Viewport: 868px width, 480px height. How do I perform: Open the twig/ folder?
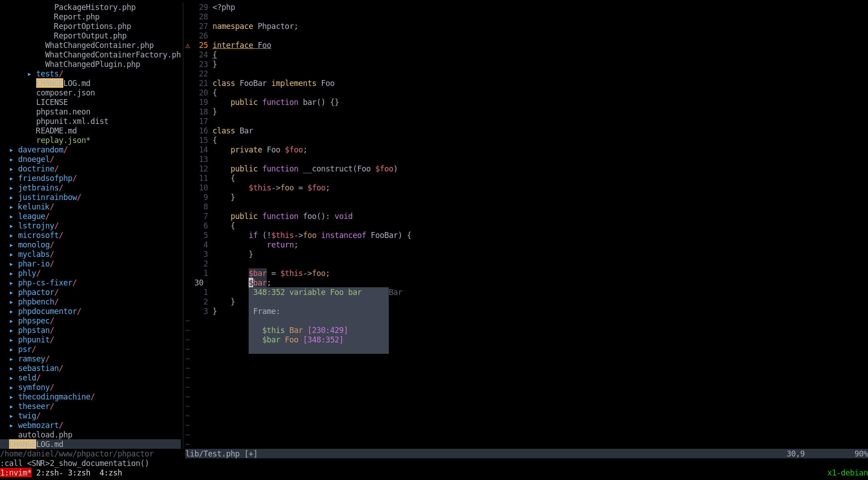[x=29, y=416]
